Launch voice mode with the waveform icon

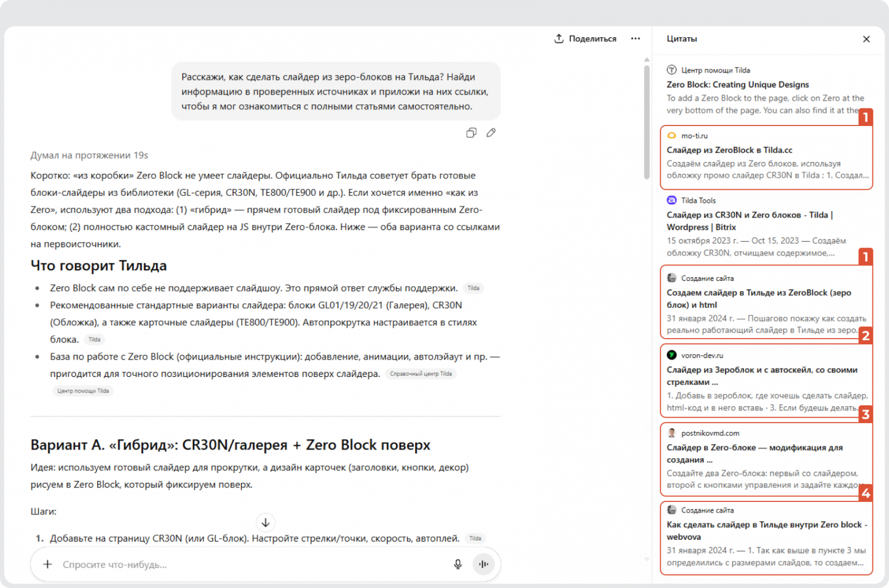tap(484, 564)
